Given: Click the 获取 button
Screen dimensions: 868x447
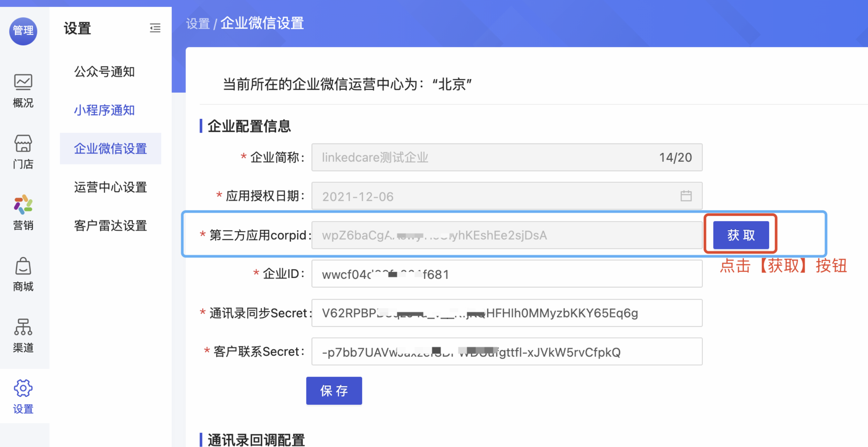Looking at the screenshot, I should [x=741, y=235].
